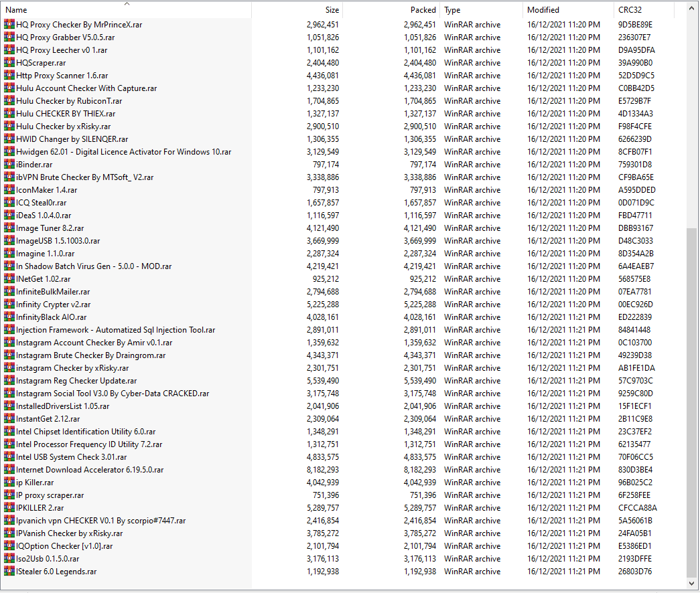Image resolution: width=700 pixels, height=593 pixels.
Task: Click the RAR icon of Infinity Crypter v2.rar
Action: [9, 305]
